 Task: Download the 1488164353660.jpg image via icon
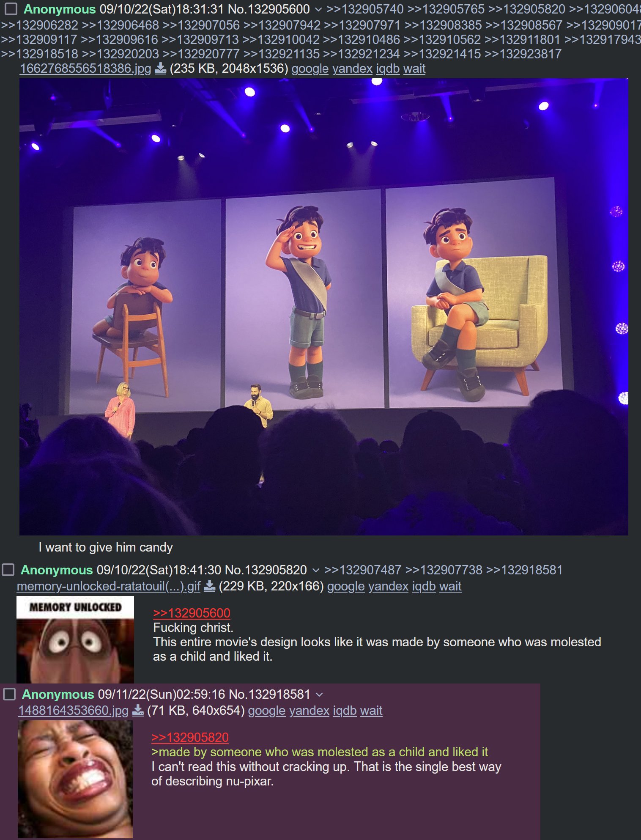coord(138,710)
